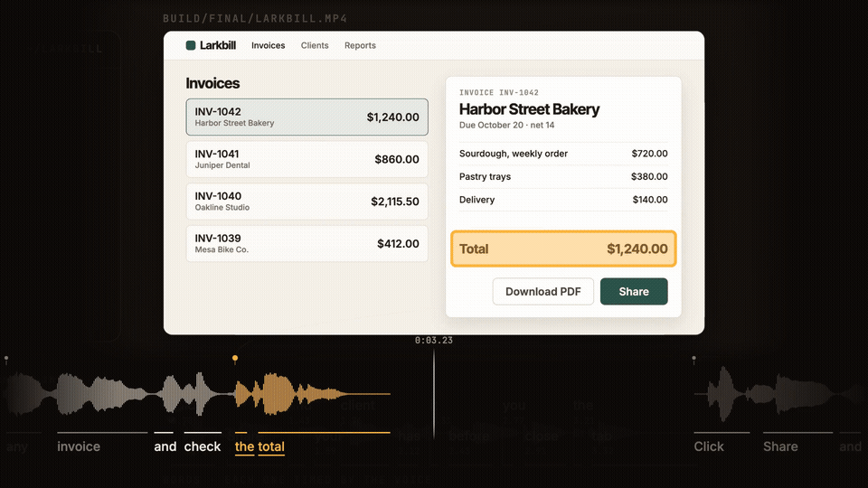Click the transcript word "invoice"
Viewport: 868px width, 488px height.
point(79,446)
